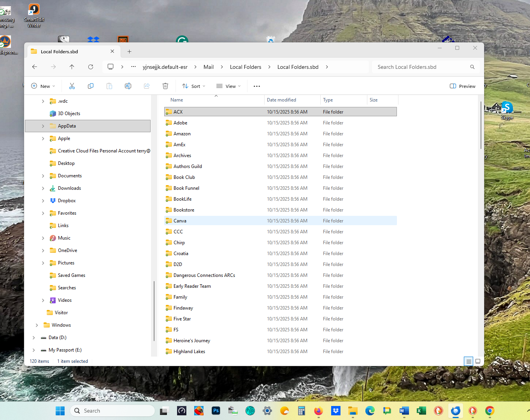Screen dimensions: 530x420
Task: Expand the Dropbox folder in sidebar
Action: pyautogui.click(x=43, y=201)
